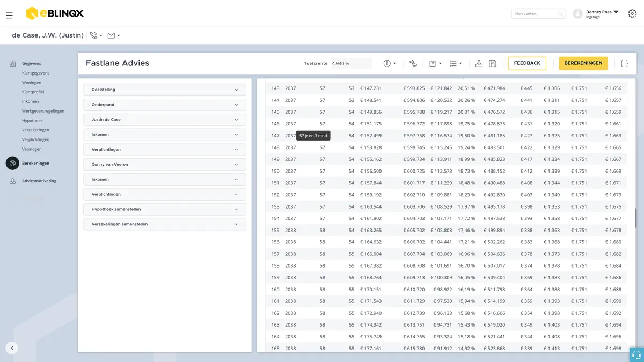Expand the Doelstelling section

[x=165, y=90]
